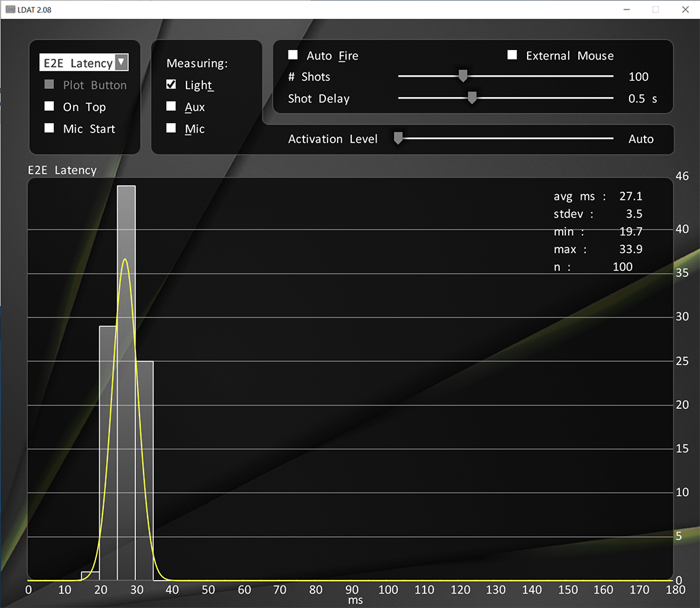Click the # Shots value 100
Viewport: 700px width, 608px height.
638,77
